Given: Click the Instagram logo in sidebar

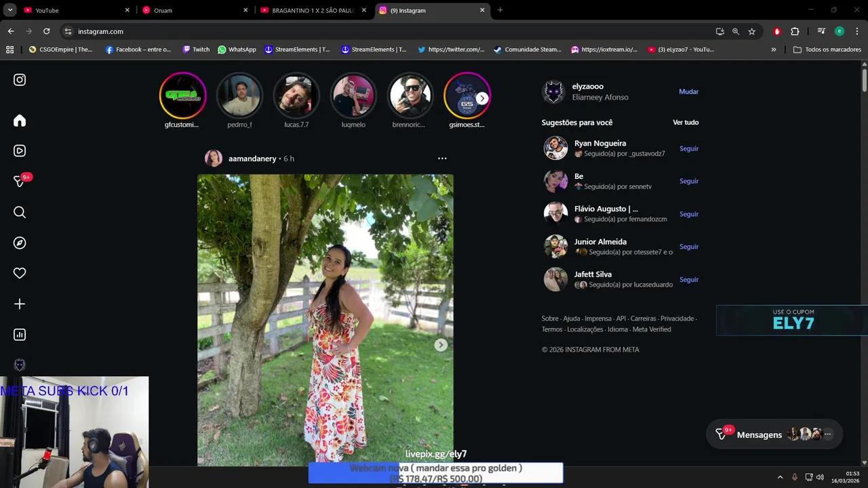Looking at the screenshot, I should 20,80.
